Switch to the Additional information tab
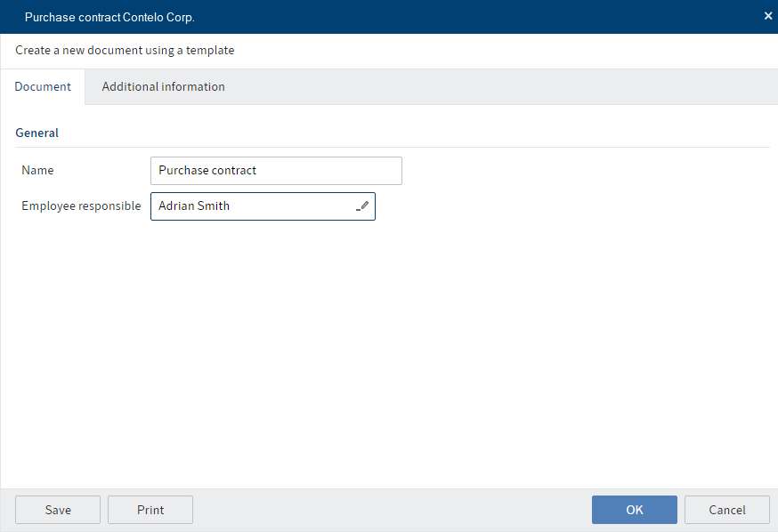The image size is (778, 532). tap(163, 87)
